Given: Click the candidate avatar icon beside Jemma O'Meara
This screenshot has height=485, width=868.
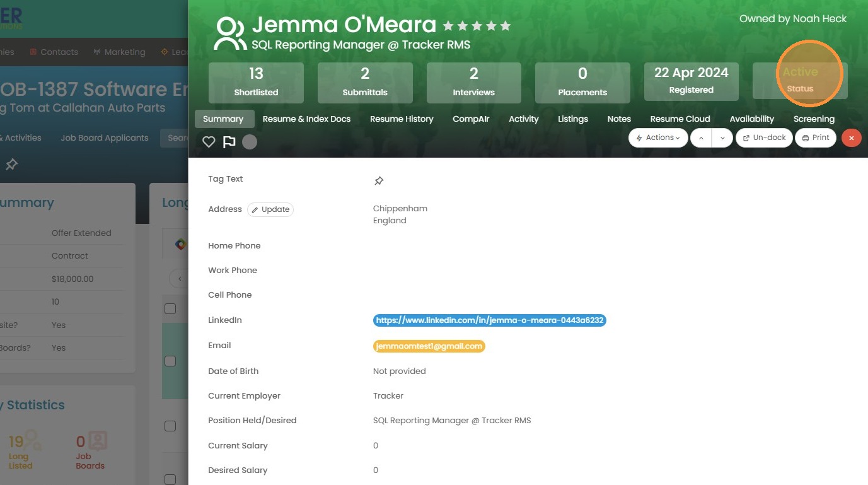Looking at the screenshot, I should [x=230, y=34].
